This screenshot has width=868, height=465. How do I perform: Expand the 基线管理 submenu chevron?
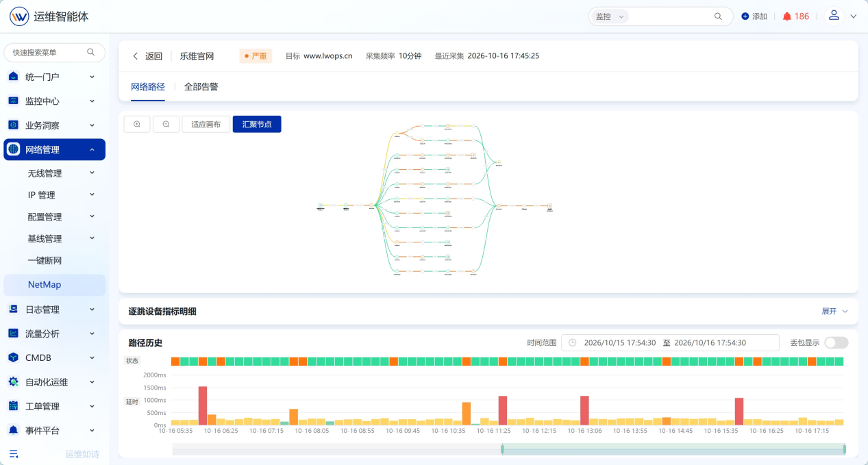tap(92, 238)
